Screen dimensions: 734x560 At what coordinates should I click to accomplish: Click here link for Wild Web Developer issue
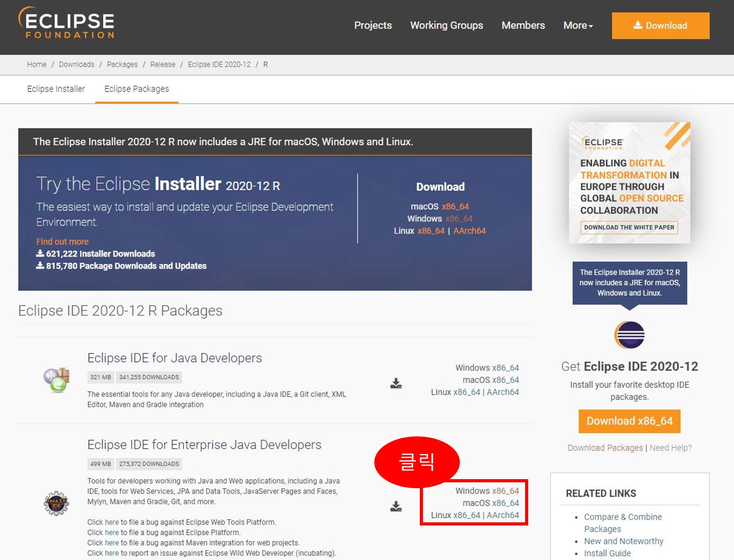coord(112,553)
